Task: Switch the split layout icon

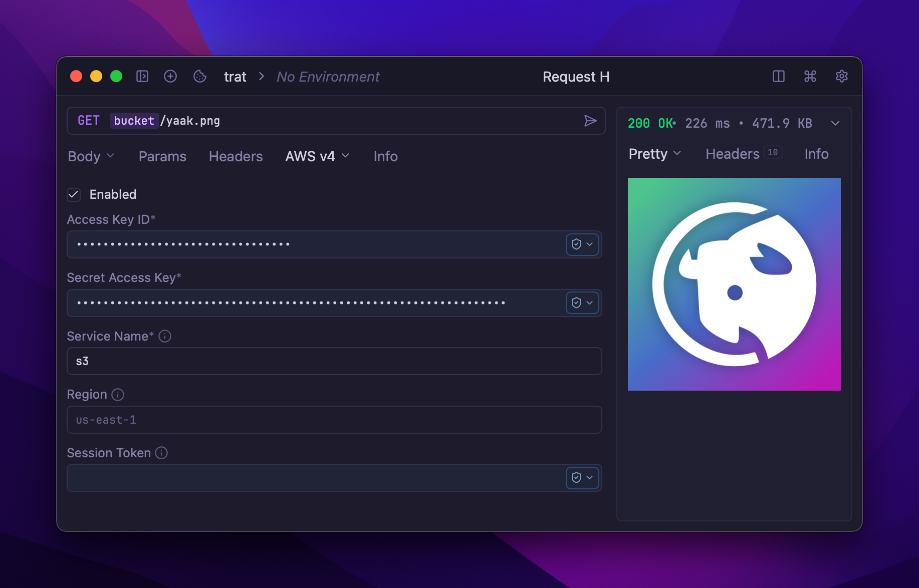Action: coord(778,76)
